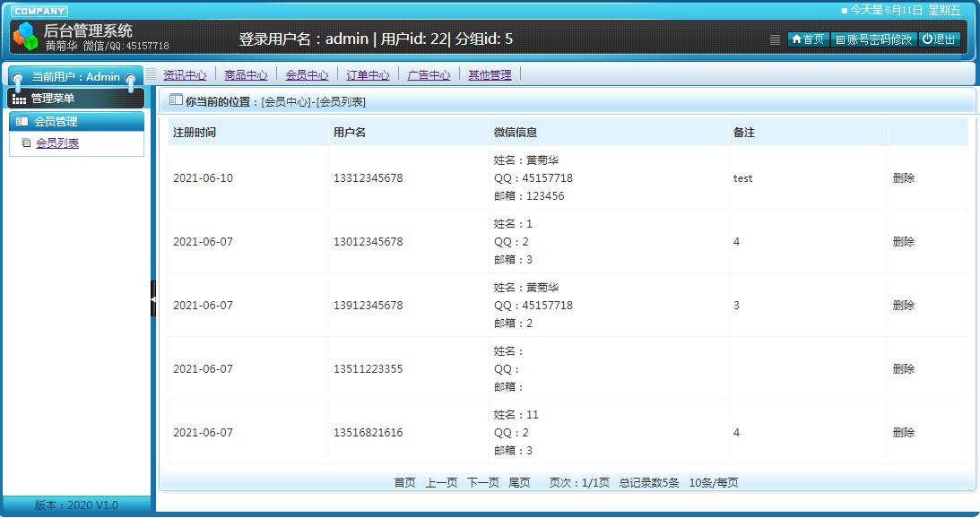Click the date text 今天是 6月11日 星期五
Viewport: 980px width, 518px height.
pos(905,10)
